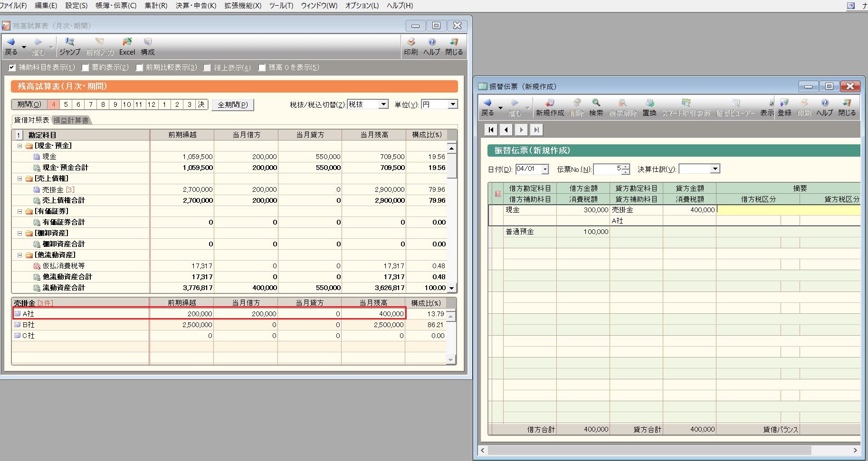This screenshot has height=461, width=868.
Task: Collapse [有価証券] tree group
Action: pyautogui.click(x=20, y=211)
